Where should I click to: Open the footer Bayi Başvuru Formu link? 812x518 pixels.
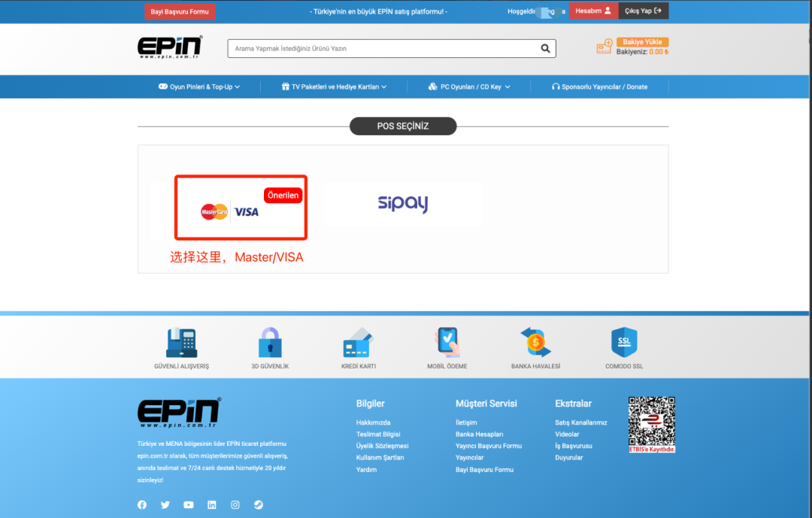[x=485, y=469]
